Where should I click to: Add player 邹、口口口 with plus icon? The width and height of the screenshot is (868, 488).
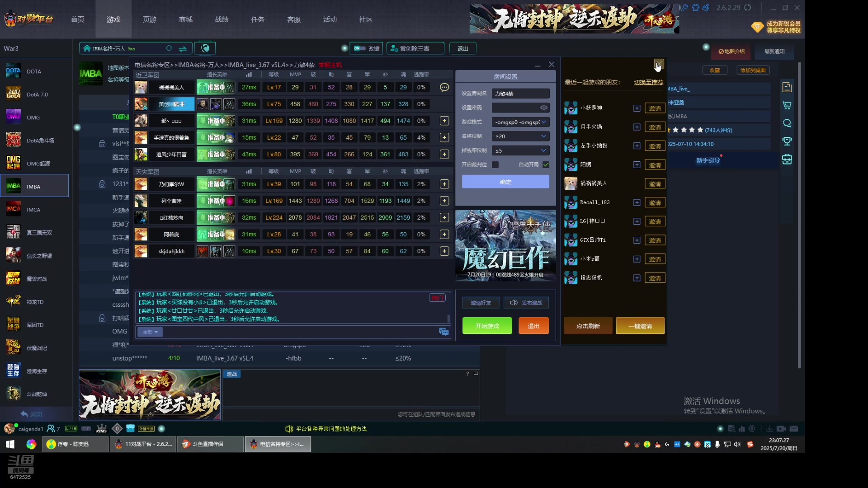coord(444,121)
